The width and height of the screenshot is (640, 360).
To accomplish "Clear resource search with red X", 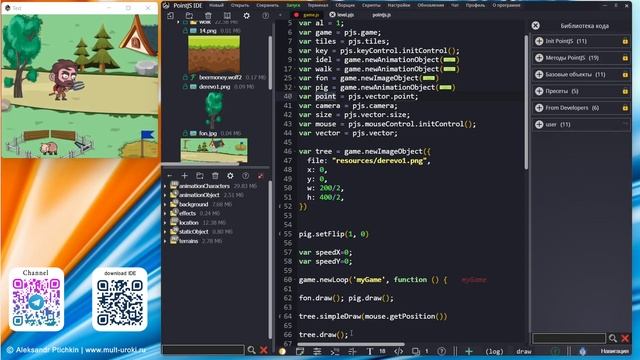I will click(264, 350).
